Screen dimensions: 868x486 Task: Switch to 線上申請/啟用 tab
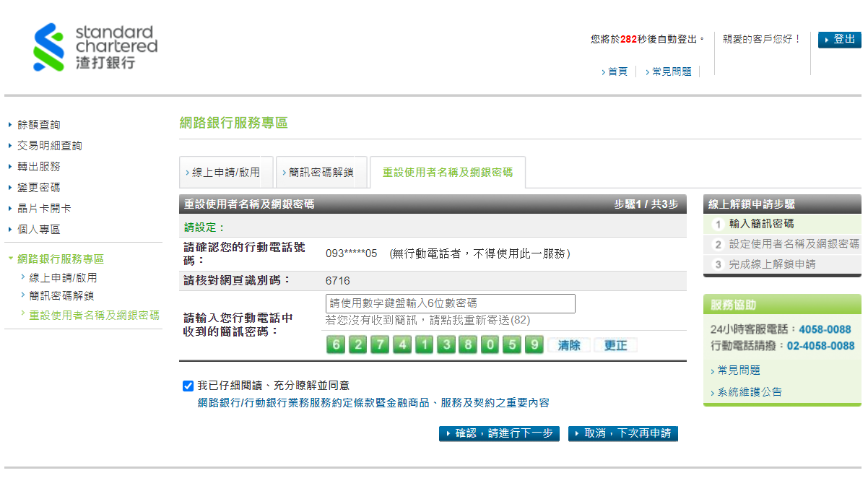pyautogui.click(x=226, y=173)
